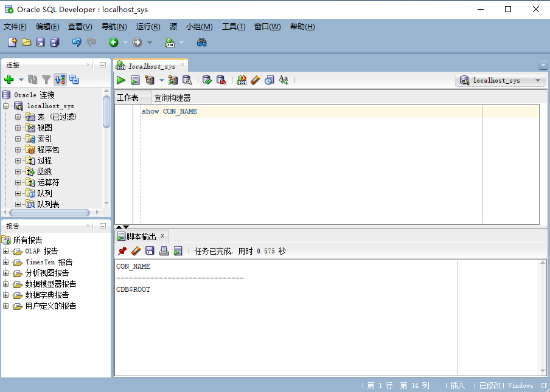This screenshot has height=392, width=550.
Task: Click the Save All multi-disk icon
Action: [55, 43]
